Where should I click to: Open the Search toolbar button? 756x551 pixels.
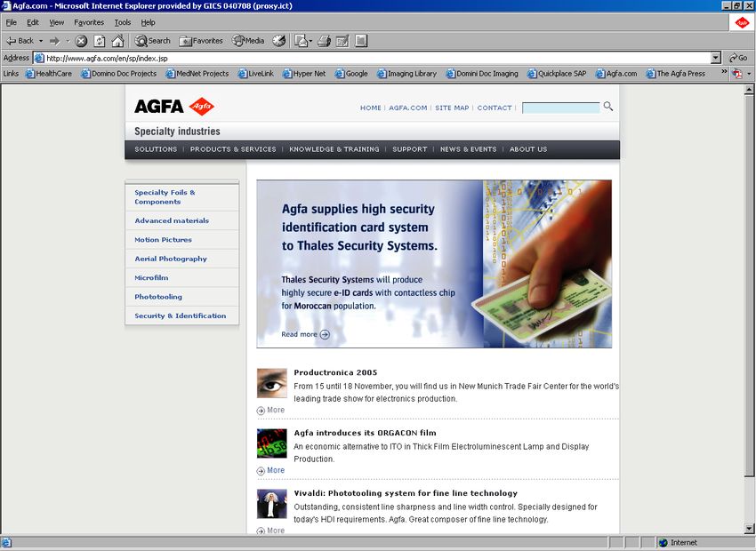(152, 41)
